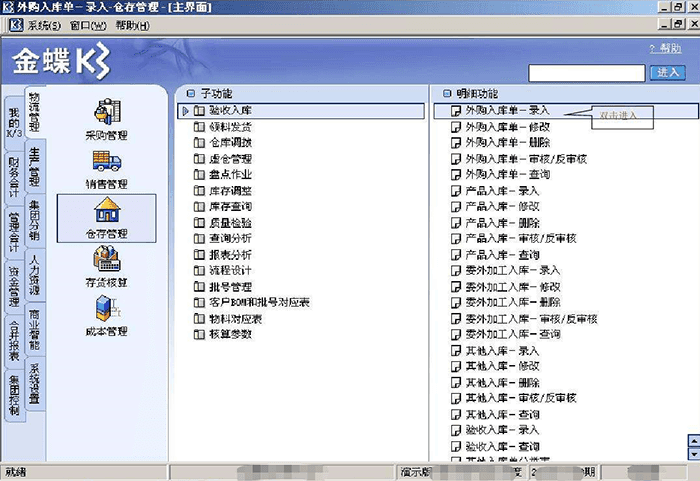Select 委外加工入库-删除 entry
This screenshot has width=700, height=481.
pyautogui.click(x=513, y=302)
